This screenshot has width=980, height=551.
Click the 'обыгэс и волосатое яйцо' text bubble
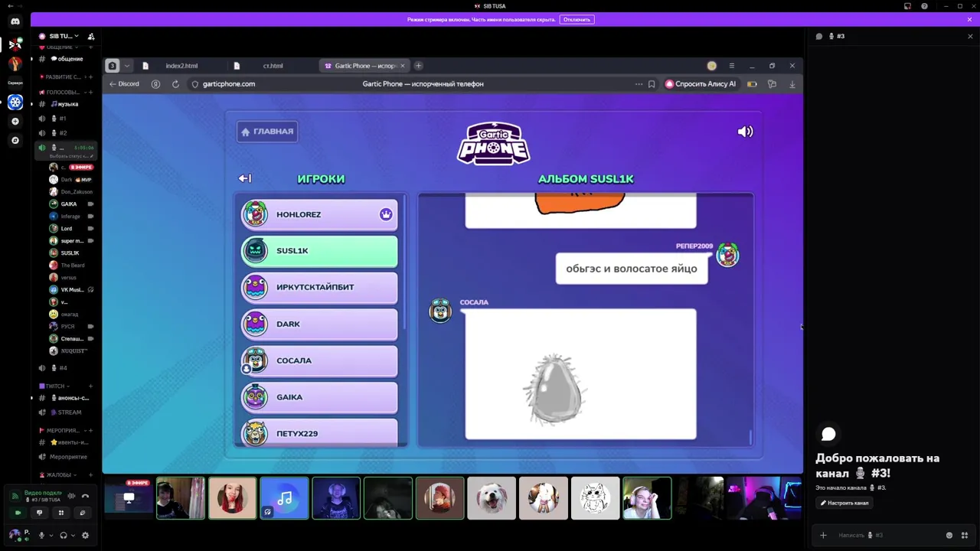[632, 269]
